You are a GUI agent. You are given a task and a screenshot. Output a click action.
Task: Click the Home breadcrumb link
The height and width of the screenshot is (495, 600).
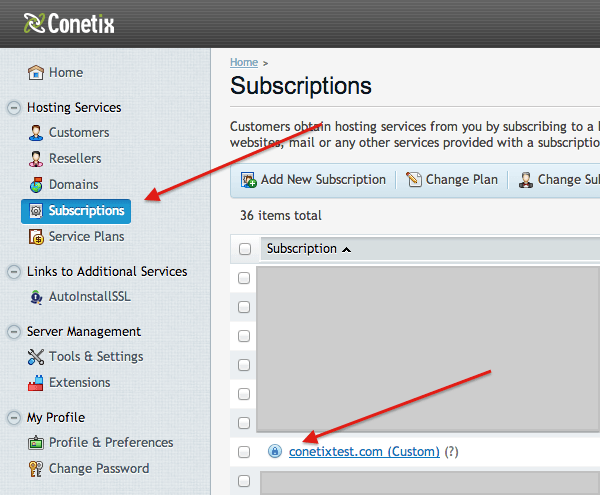click(244, 62)
